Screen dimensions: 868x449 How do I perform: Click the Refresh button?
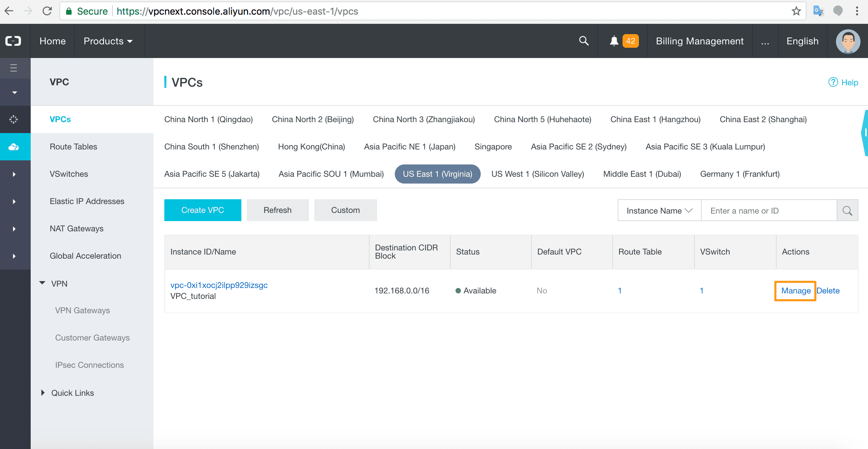point(278,210)
